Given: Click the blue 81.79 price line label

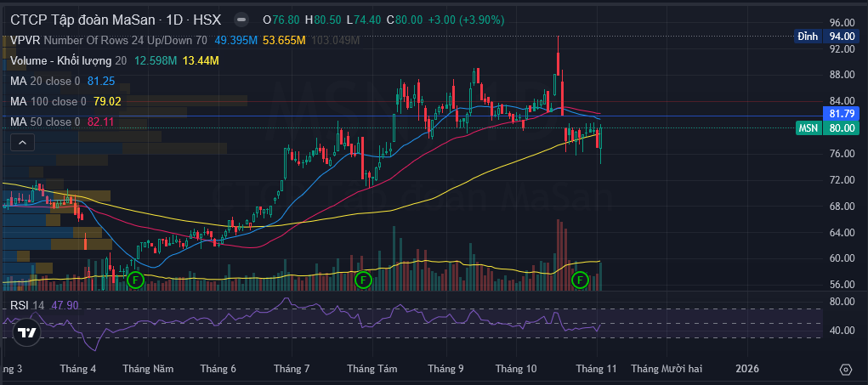Looking at the screenshot, I should point(841,113).
